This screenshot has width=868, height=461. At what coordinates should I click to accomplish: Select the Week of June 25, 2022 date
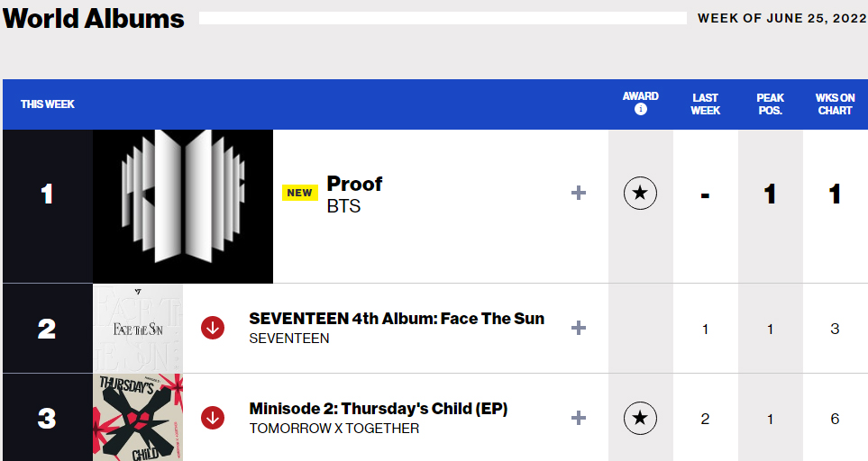coord(781,18)
